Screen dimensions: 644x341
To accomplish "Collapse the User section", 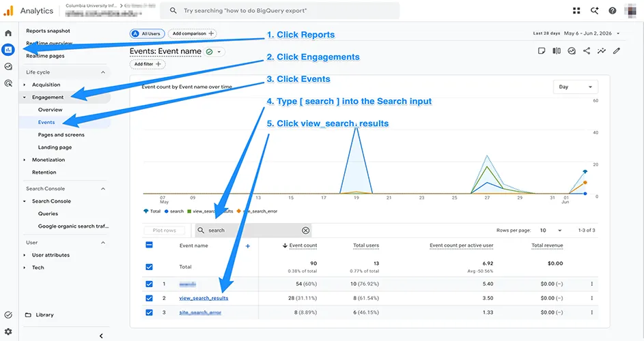I will click(x=103, y=243).
